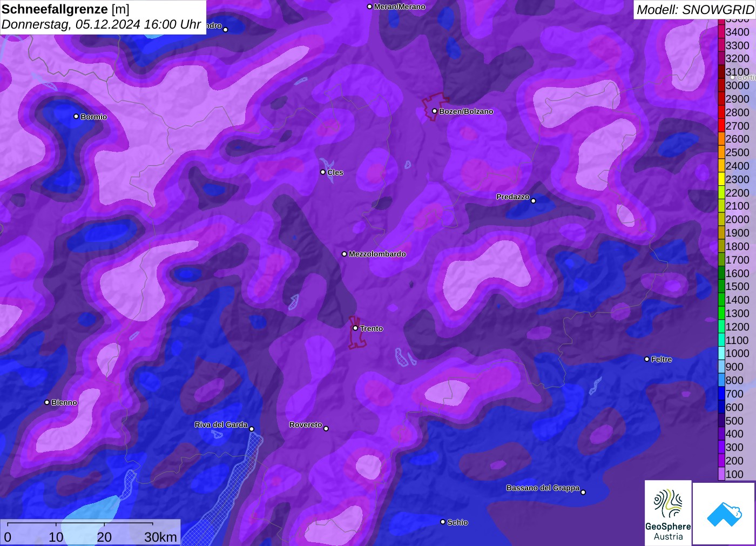The width and height of the screenshot is (756, 546).
Task: Click the 20 scale bar label
Action: click(104, 537)
